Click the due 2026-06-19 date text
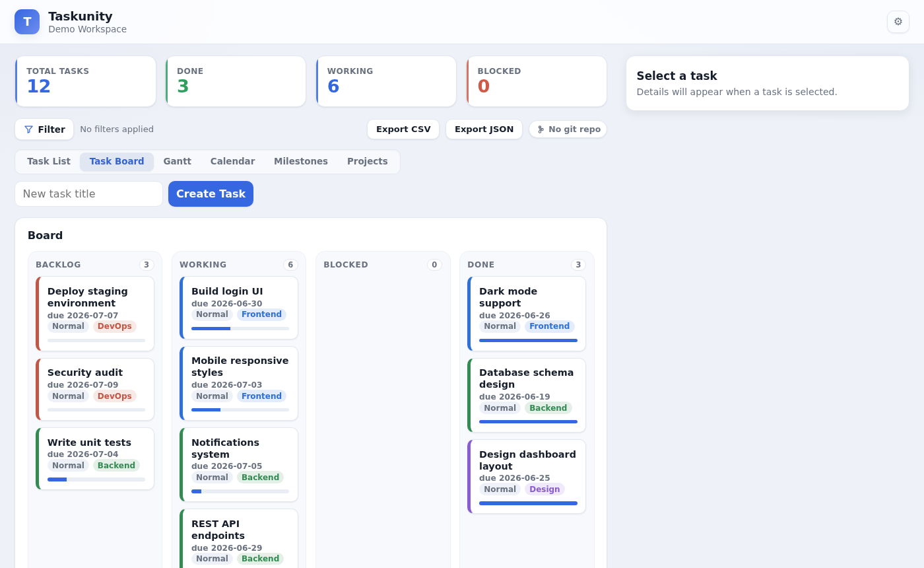 pos(515,397)
